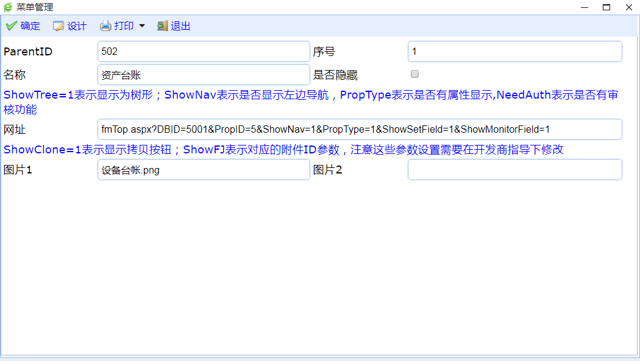Minimize the 菜单管理 window
Image resolution: width=640 pixels, height=364 pixels.
[584, 7]
